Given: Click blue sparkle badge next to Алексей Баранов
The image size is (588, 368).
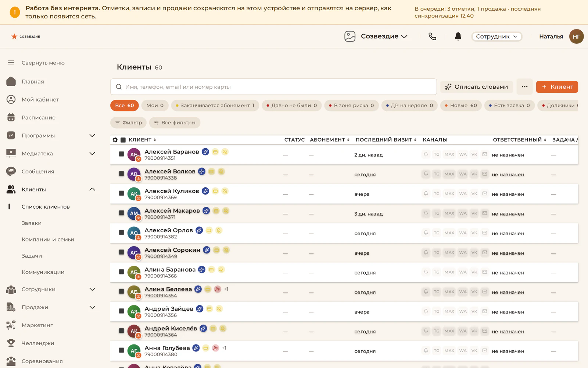Looking at the screenshot, I should click(205, 152).
